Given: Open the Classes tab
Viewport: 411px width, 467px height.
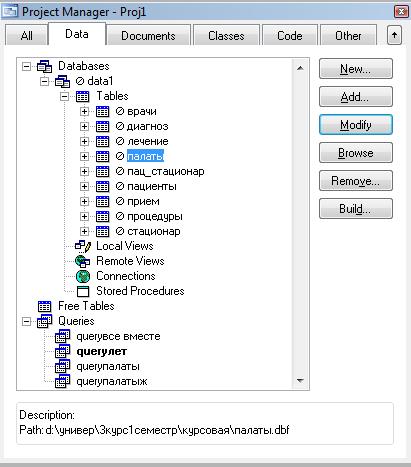Looking at the screenshot, I should click(x=226, y=35).
